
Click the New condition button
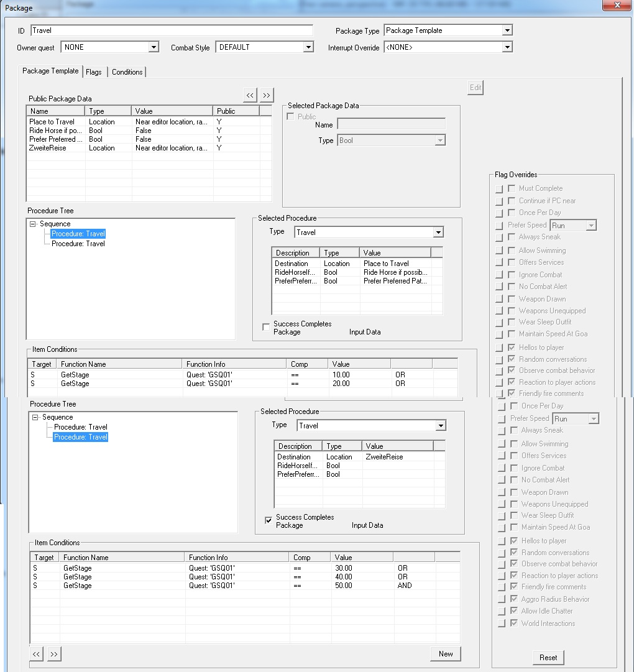[446, 653]
